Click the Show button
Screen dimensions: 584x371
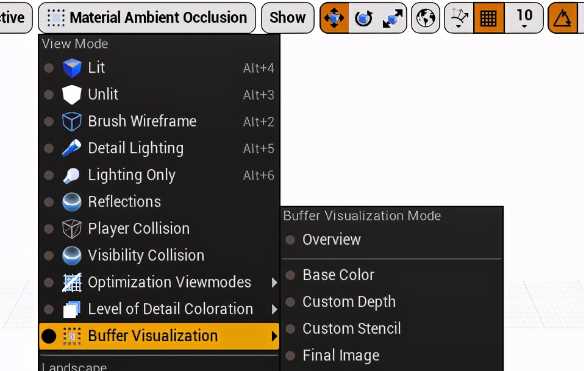click(x=288, y=18)
